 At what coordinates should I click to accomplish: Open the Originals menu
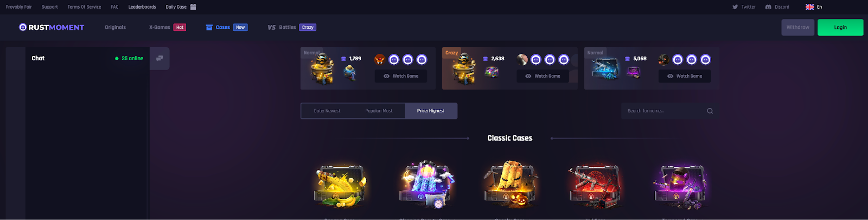point(115,27)
